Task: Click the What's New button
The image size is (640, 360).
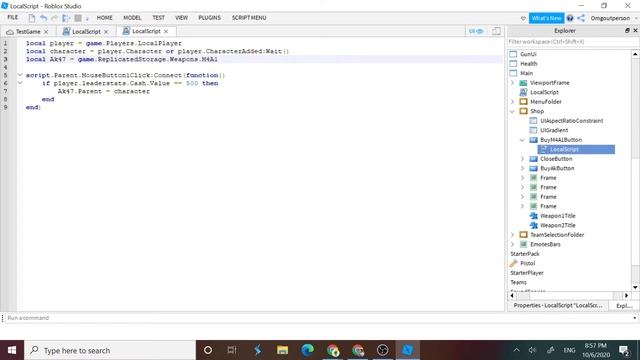Action: click(x=547, y=18)
